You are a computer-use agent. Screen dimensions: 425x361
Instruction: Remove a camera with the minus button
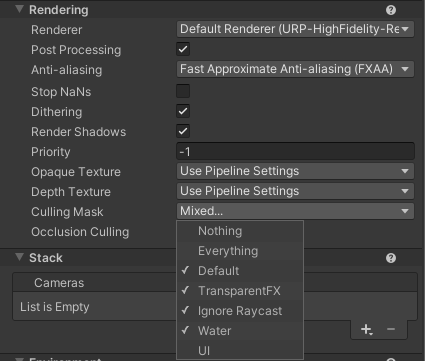click(x=391, y=329)
